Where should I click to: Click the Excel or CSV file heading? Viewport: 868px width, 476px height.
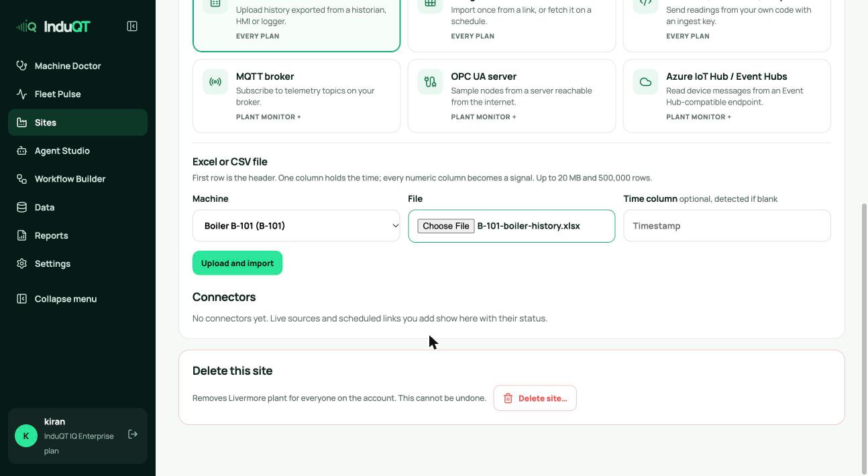coord(230,162)
